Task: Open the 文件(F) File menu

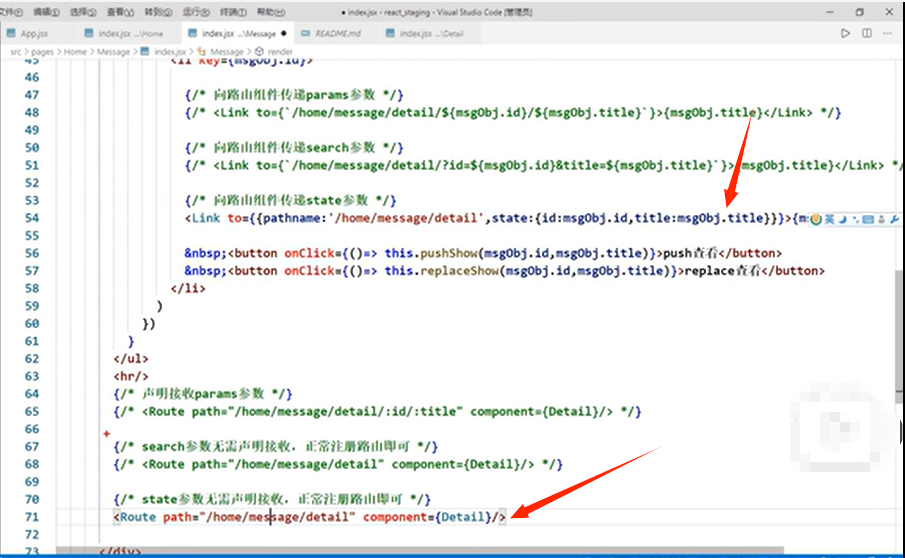Action: tap(10, 12)
